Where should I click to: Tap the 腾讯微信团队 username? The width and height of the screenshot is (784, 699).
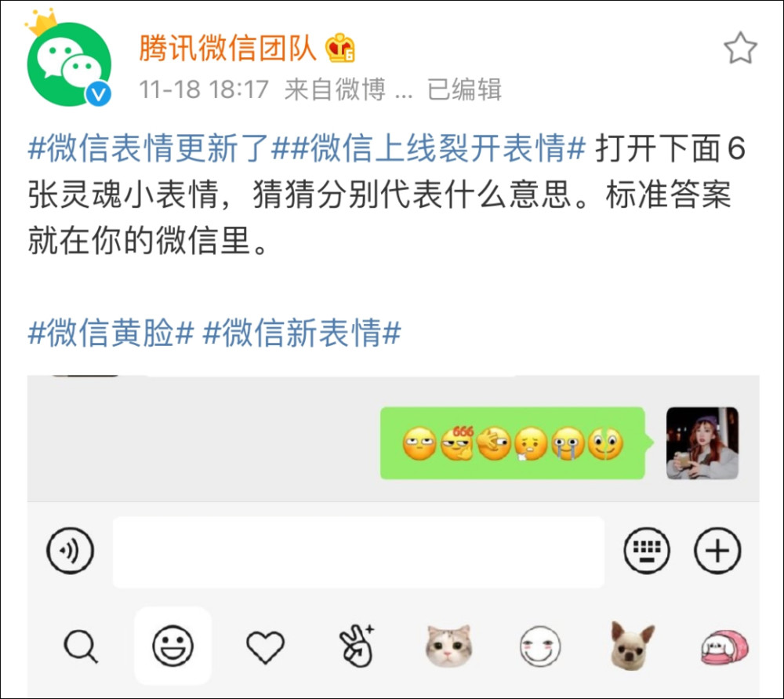[228, 49]
